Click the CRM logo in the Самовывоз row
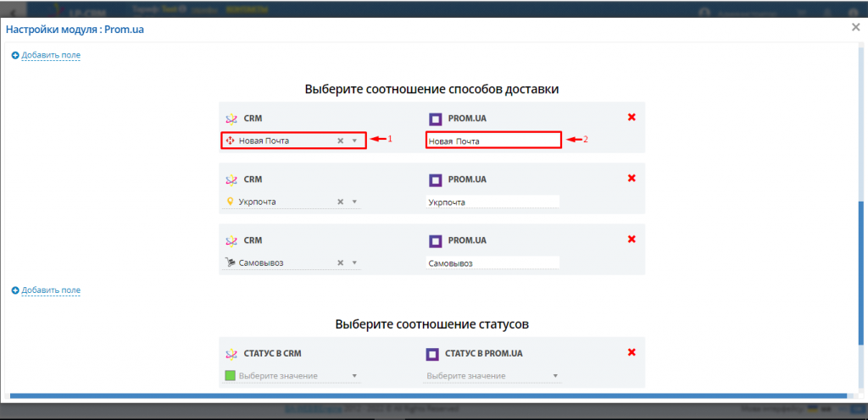Viewport: 868px width, 420px height. coord(231,241)
